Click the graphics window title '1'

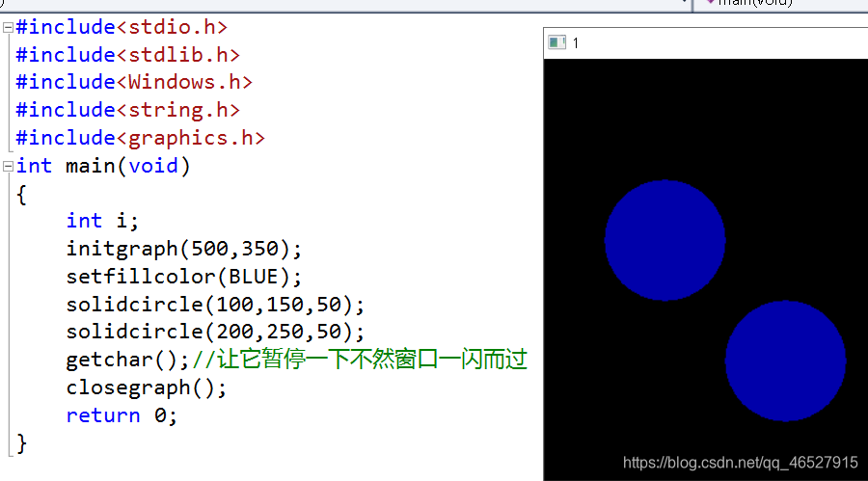[x=576, y=43]
